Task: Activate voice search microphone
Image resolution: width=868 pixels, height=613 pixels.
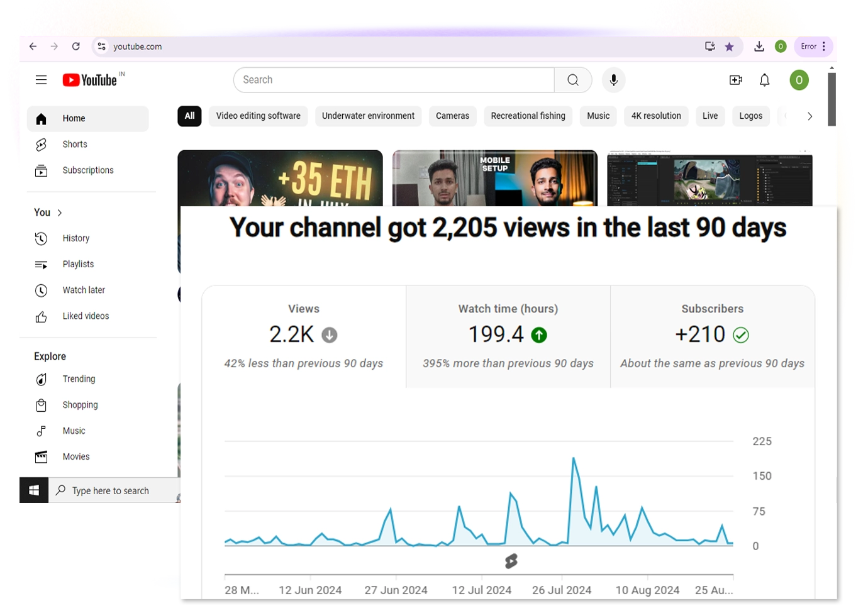Action: coord(613,80)
